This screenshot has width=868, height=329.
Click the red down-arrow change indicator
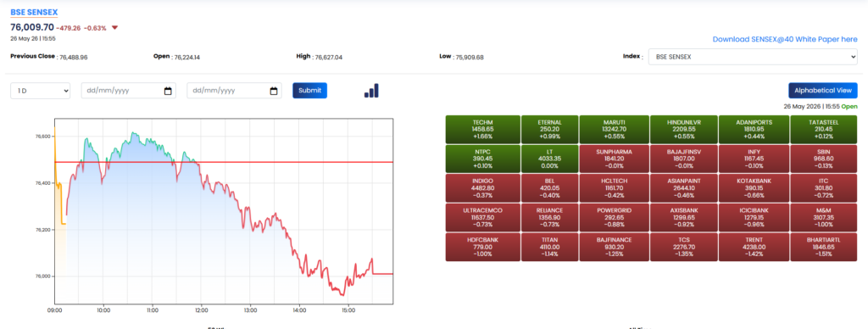click(114, 28)
